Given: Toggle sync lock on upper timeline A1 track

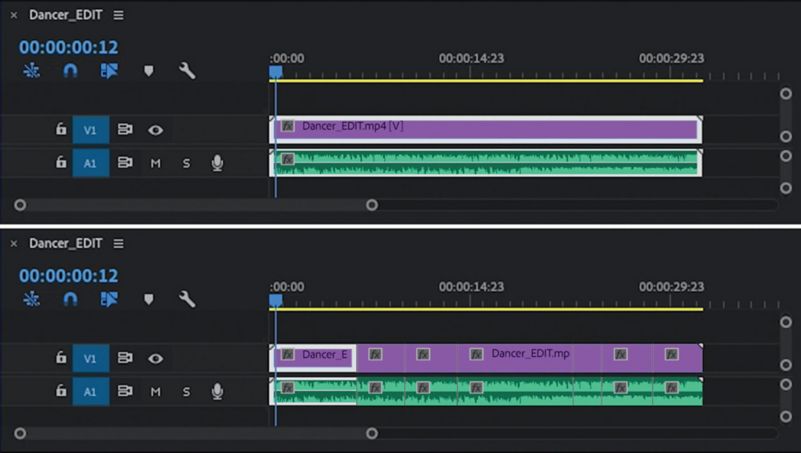Looking at the screenshot, I should (x=125, y=163).
